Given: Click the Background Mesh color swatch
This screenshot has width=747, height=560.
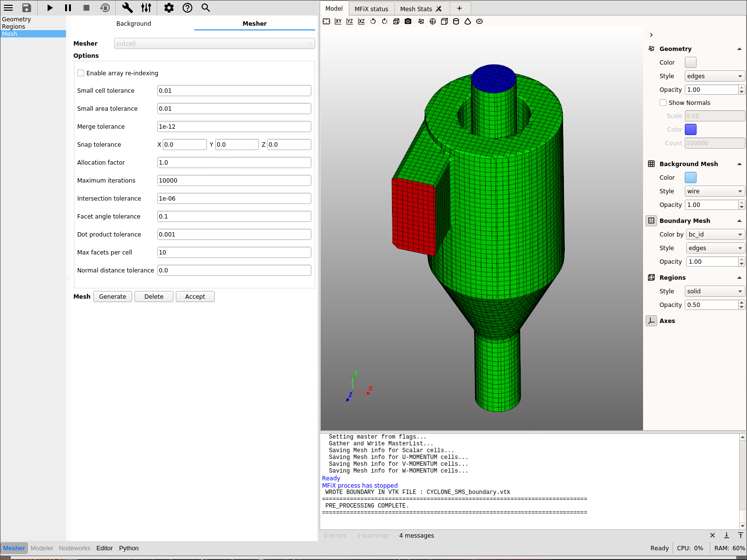Looking at the screenshot, I should 691,178.
